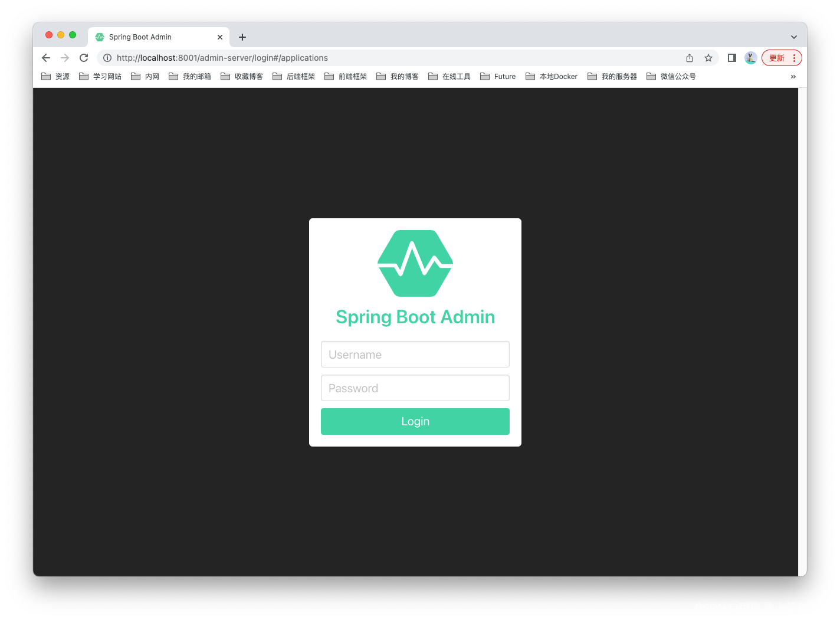Image resolution: width=840 pixels, height=620 pixels.
Task: Show hidden bookmarks with the double chevron
Action: [793, 77]
